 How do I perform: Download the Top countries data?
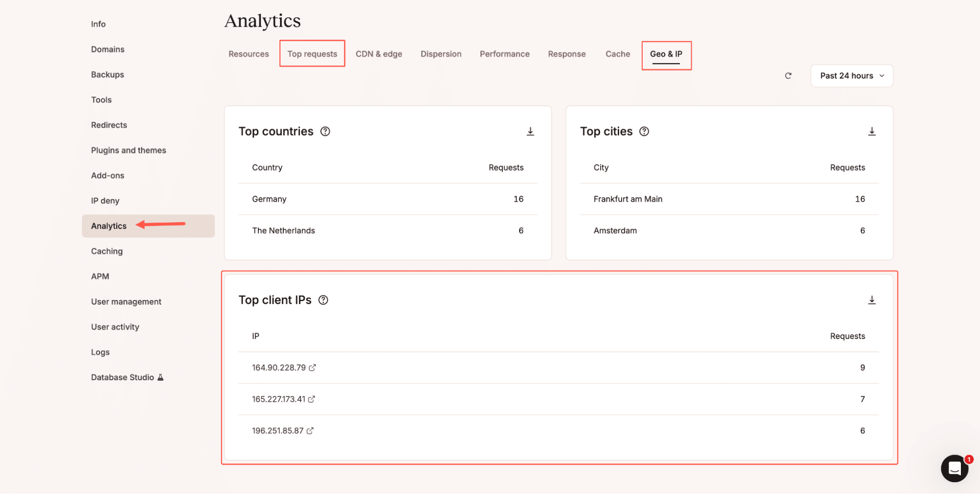(x=530, y=131)
